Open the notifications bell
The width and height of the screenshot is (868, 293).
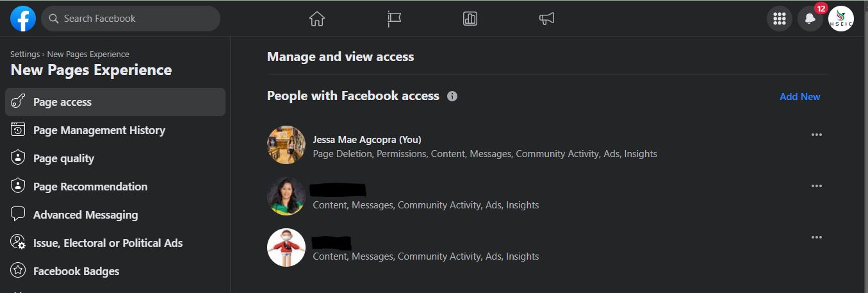point(810,19)
